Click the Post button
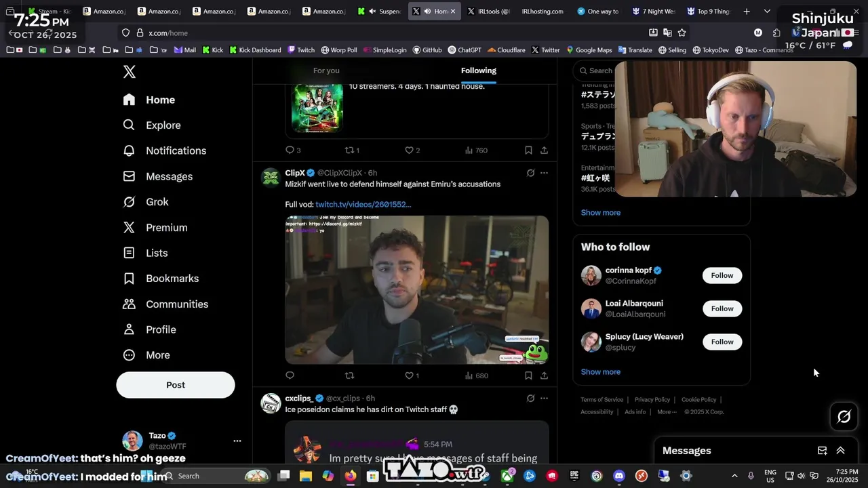Image resolution: width=868 pixels, height=488 pixels. click(x=176, y=385)
